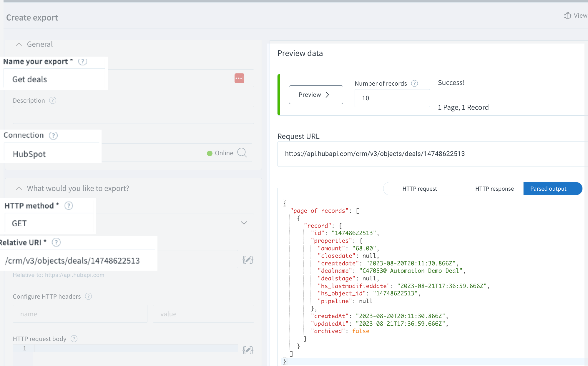Click the Create export heading
This screenshot has width=588, height=366.
click(x=32, y=18)
